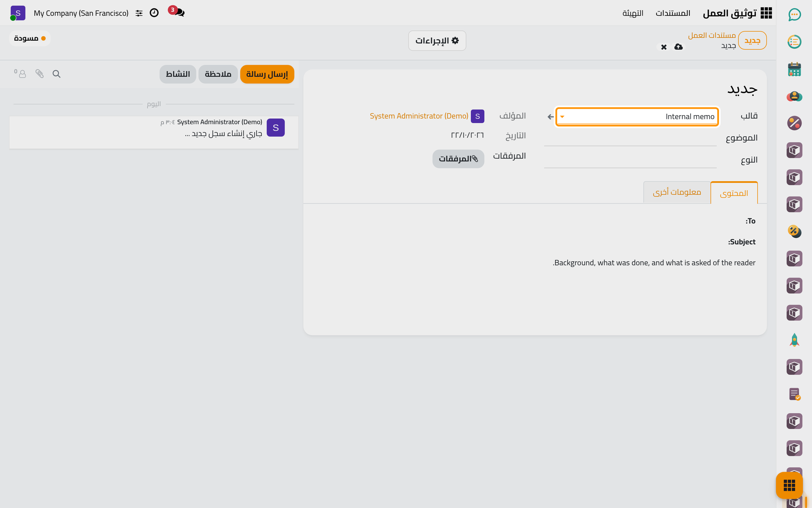Click the date value ٢٢/١٠/٢٠٢٦

tap(467, 135)
